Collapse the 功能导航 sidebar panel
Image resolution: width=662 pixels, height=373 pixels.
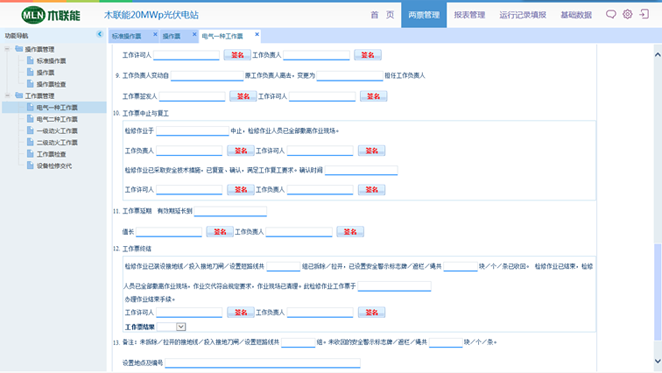(x=100, y=34)
